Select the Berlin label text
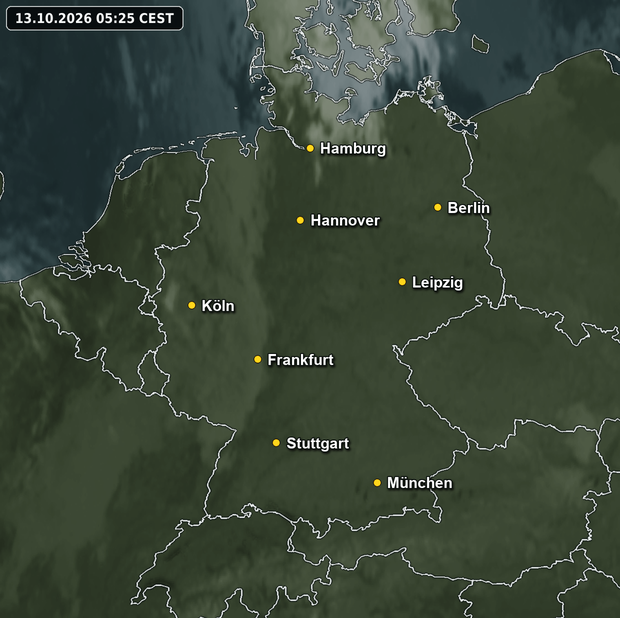Image resolution: width=620 pixels, height=618 pixels. tap(468, 208)
